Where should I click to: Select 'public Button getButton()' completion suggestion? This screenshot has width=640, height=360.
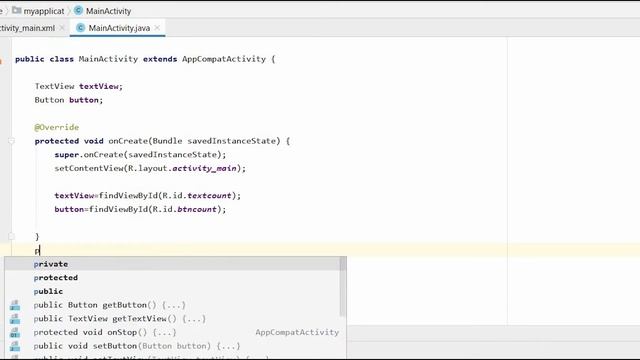(175, 305)
